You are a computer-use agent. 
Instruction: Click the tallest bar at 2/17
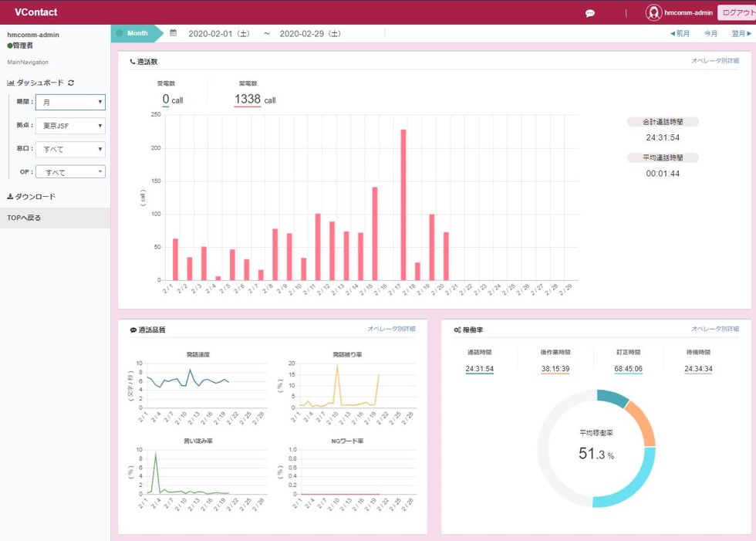pyautogui.click(x=403, y=205)
